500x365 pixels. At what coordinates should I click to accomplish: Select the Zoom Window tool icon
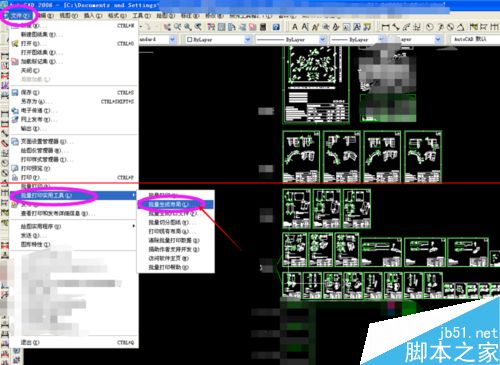point(188,27)
